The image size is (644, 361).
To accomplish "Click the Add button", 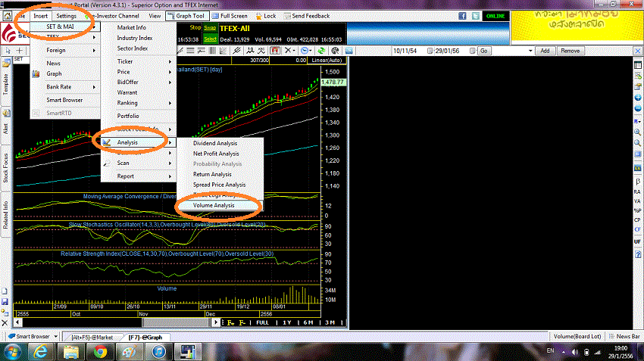I will (545, 51).
